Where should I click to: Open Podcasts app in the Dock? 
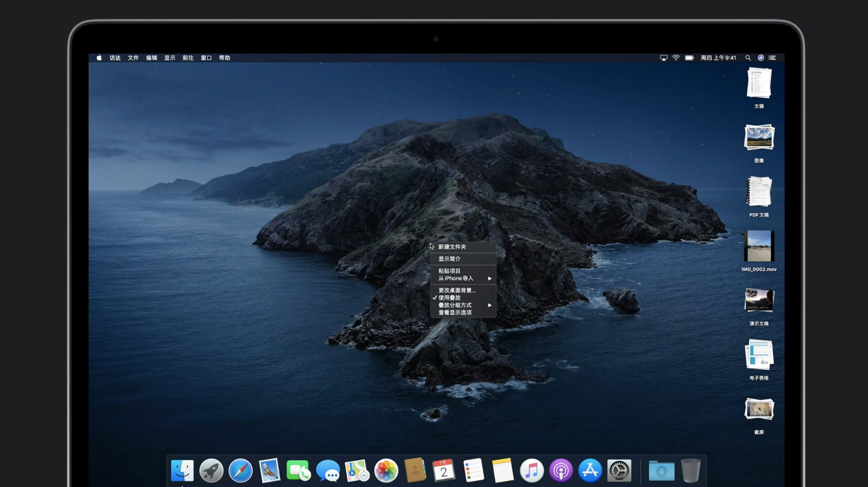tap(561, 470)
